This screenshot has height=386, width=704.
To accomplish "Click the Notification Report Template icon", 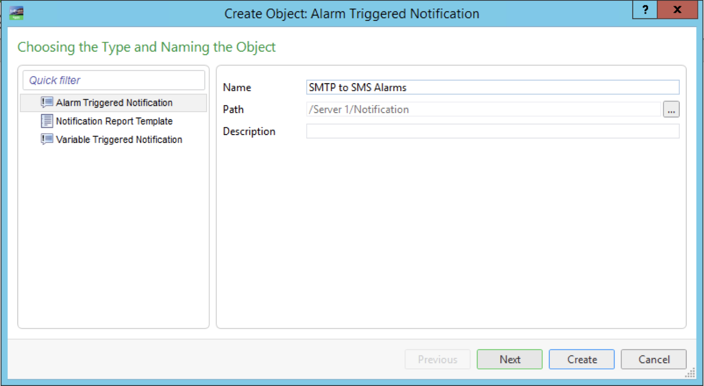I will point(47,121).
